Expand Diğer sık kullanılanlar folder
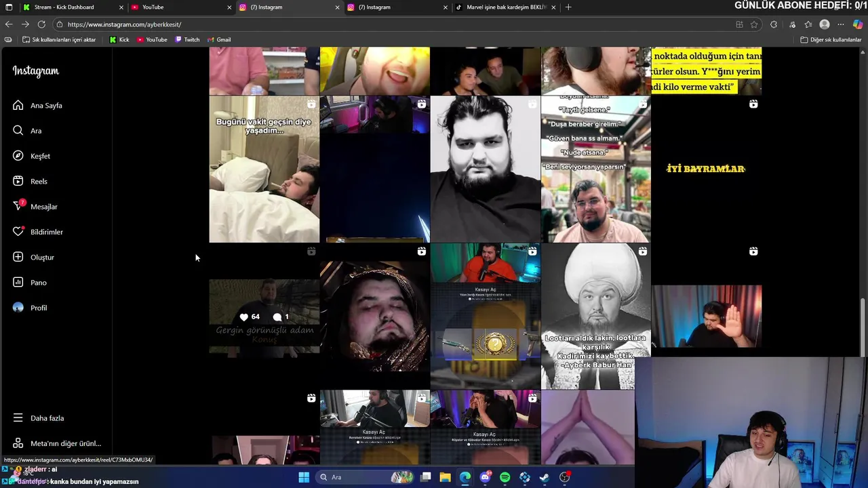868x488 pixels. pyautogui.click(x=831, y=39)
